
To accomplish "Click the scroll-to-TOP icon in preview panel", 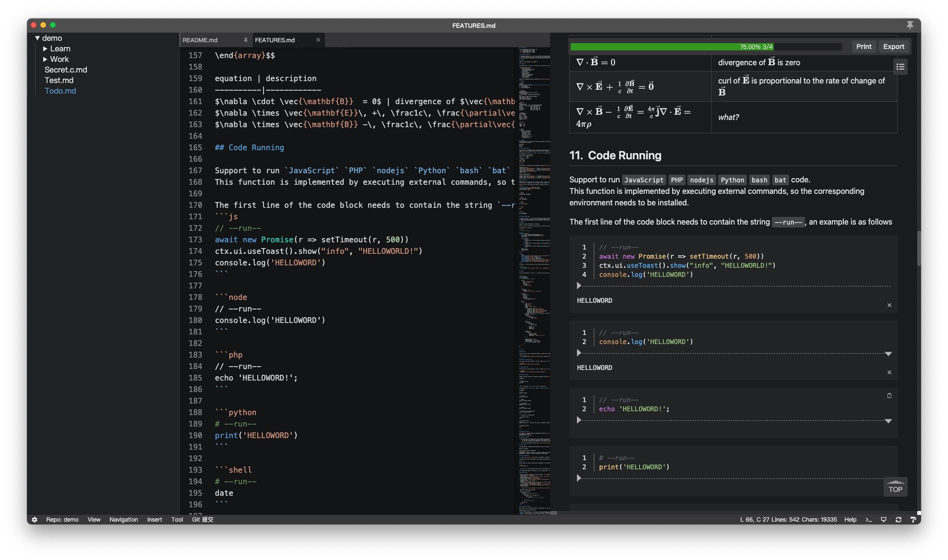I will point(895,488).
